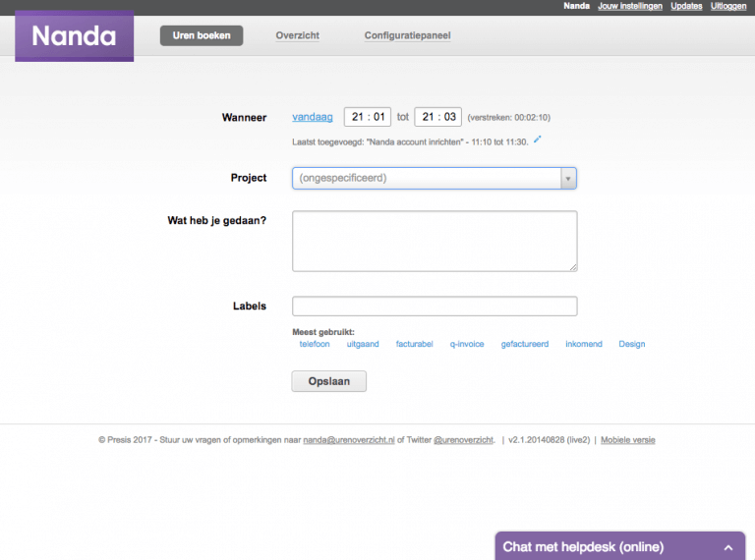Edit last added entry pencil icon
The height and width of the screenshot is (560, 755).
(538, 140)
